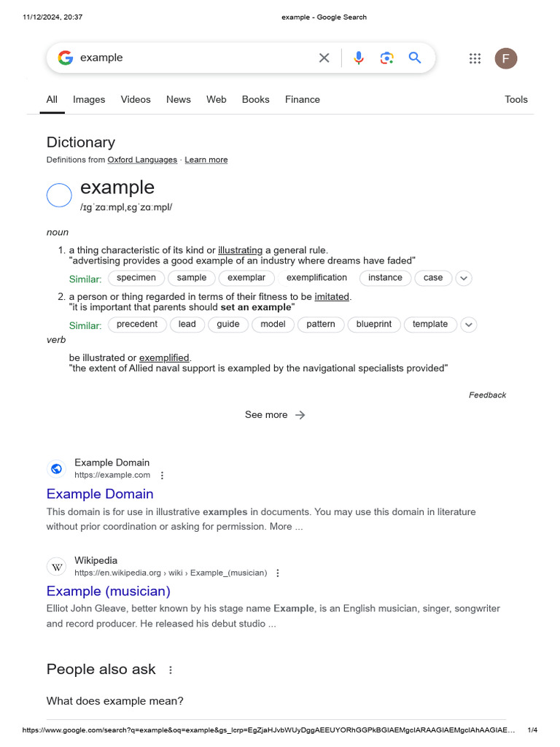Open options menu for Example Domain result
Viewport: 560px width, 747px height.
[162, 476]
